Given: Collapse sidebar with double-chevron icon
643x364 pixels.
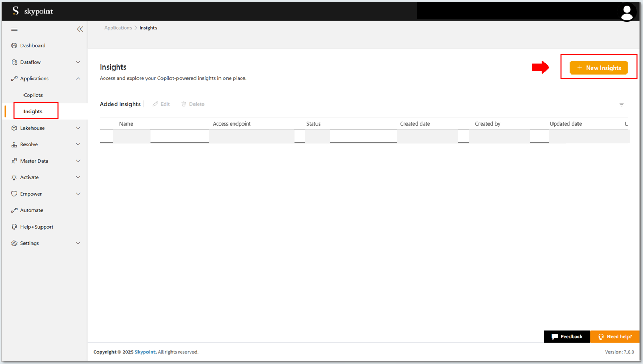Looking at the screenshot, I should 80,29.
